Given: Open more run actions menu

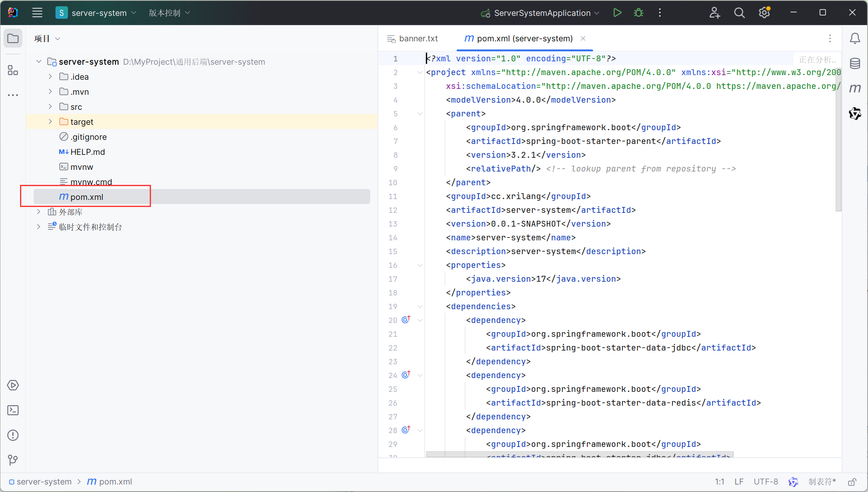Looking at the screenshot, I should click(660, 13).
